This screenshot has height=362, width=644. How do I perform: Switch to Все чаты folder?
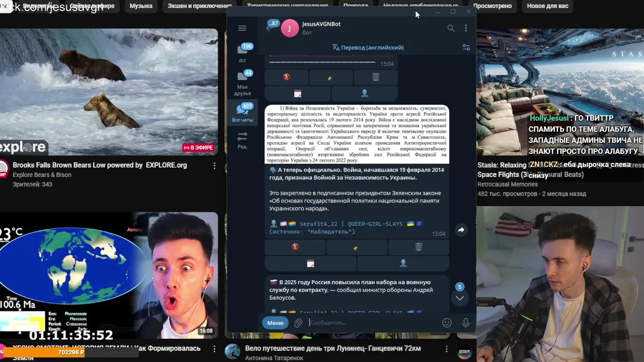pos(243,113)
